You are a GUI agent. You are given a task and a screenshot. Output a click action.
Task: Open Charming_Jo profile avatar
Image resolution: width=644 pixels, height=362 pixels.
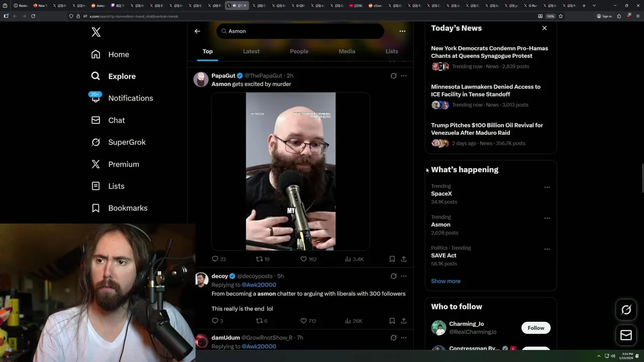tap(439, 328)
